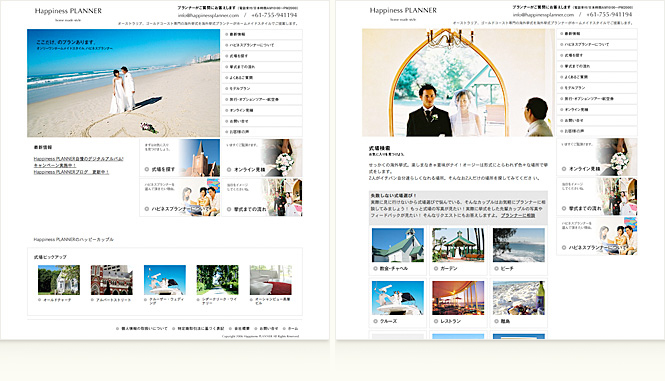Open the 教会・チャペル venue category card

(398, 250)
